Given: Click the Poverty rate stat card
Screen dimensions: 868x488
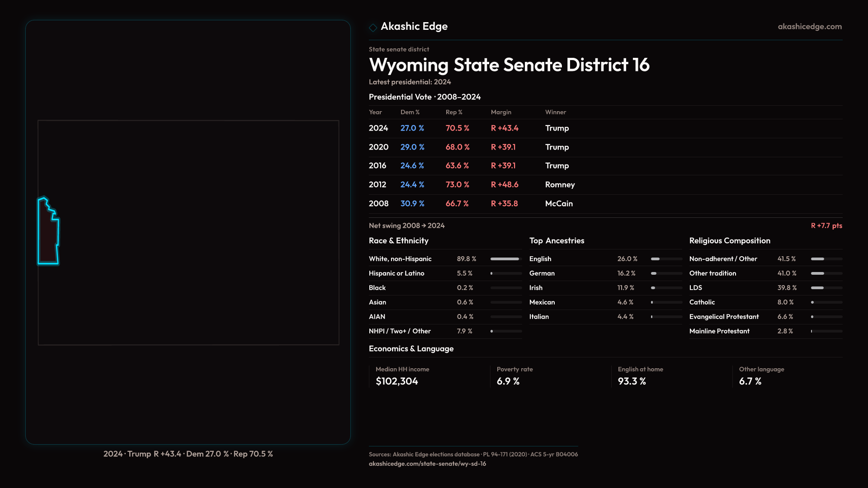Looking at the screenshot, I should pos(508,376).
